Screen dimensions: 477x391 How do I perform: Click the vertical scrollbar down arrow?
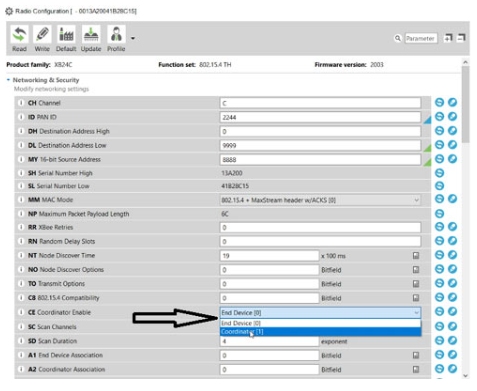[x=466, y=376]
